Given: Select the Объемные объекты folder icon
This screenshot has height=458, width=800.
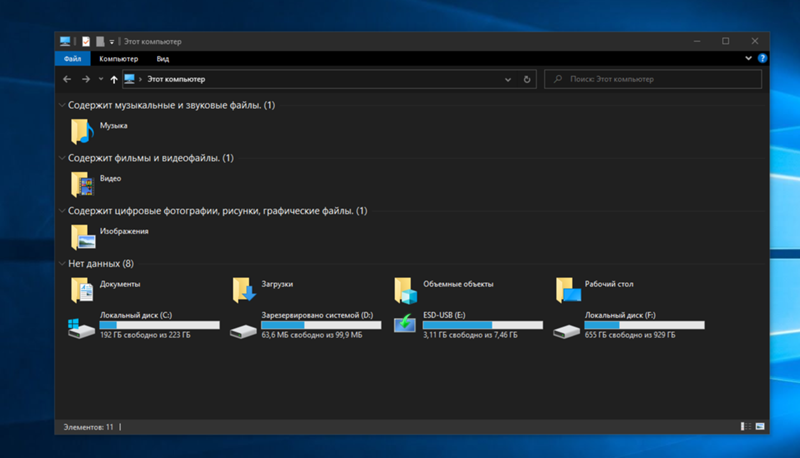Looking at the screenshot, I should click(406, 290).
